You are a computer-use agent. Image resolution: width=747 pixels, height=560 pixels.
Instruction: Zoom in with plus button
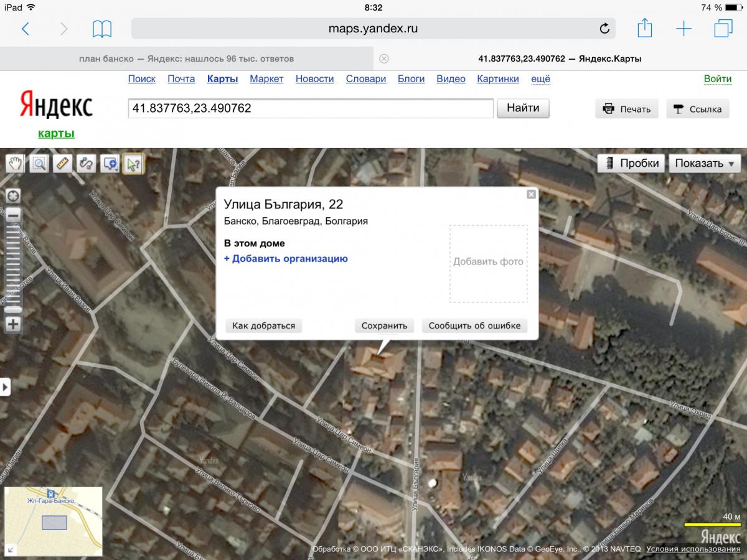[13, 324]
